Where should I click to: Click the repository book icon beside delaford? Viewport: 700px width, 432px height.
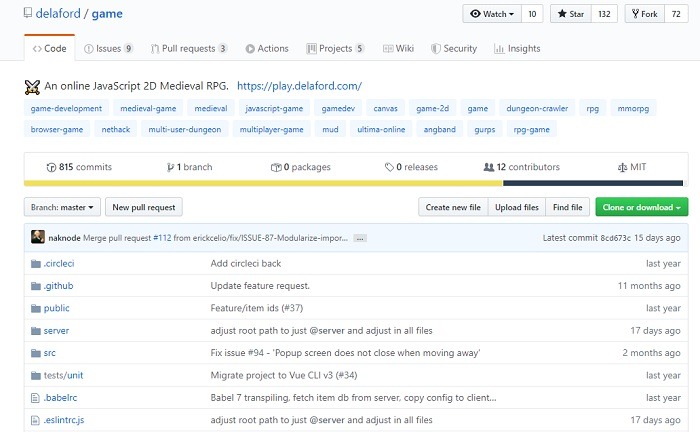click(x=28, y=13)
